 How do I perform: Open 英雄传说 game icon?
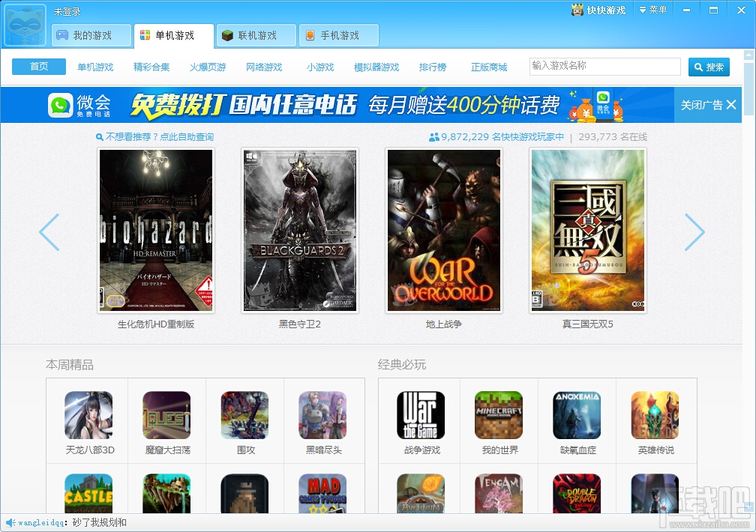pyautogui.click(x=655, y=415)
